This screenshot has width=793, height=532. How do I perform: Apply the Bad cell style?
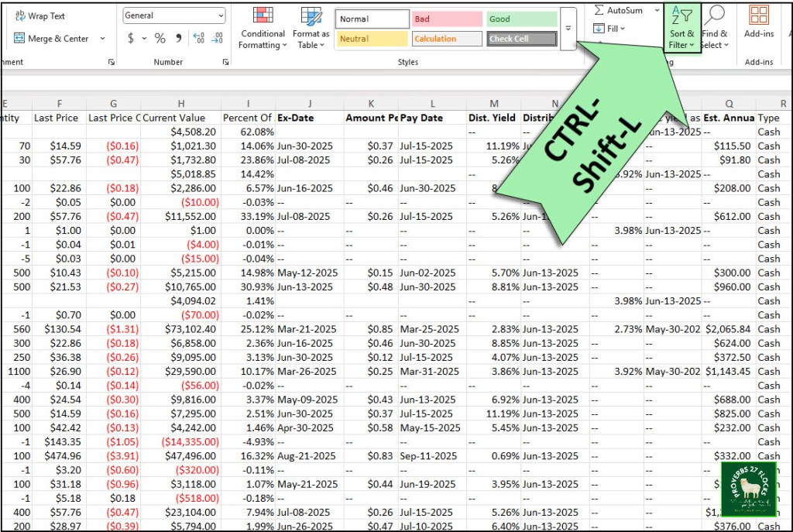447,19
